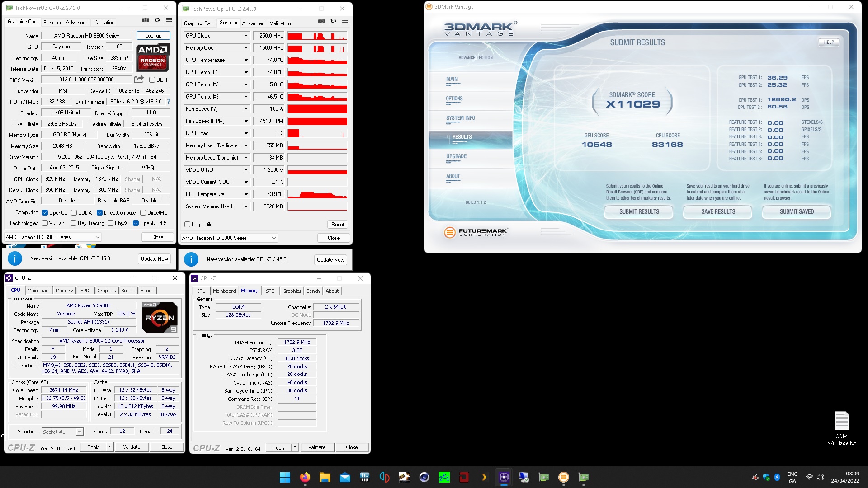The width and height of the screenshot is (868, 488).
Task: Open Validation tab in GPU-Z Sensors window
Action: 280,23
